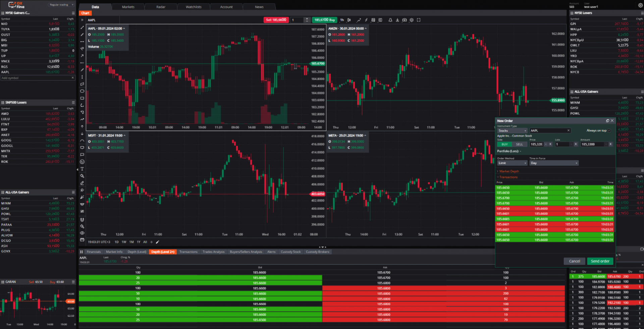Switch to the Markets tab
This screenshot has height=329, width=644.
[128, 7]
